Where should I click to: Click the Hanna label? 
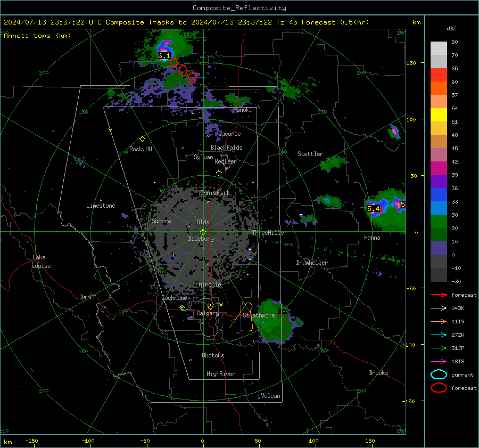pyautogui.click(x=372, y=238)
